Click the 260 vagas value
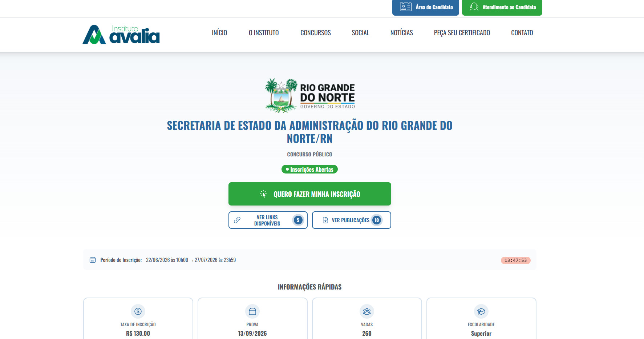 (x=367, y=334)
